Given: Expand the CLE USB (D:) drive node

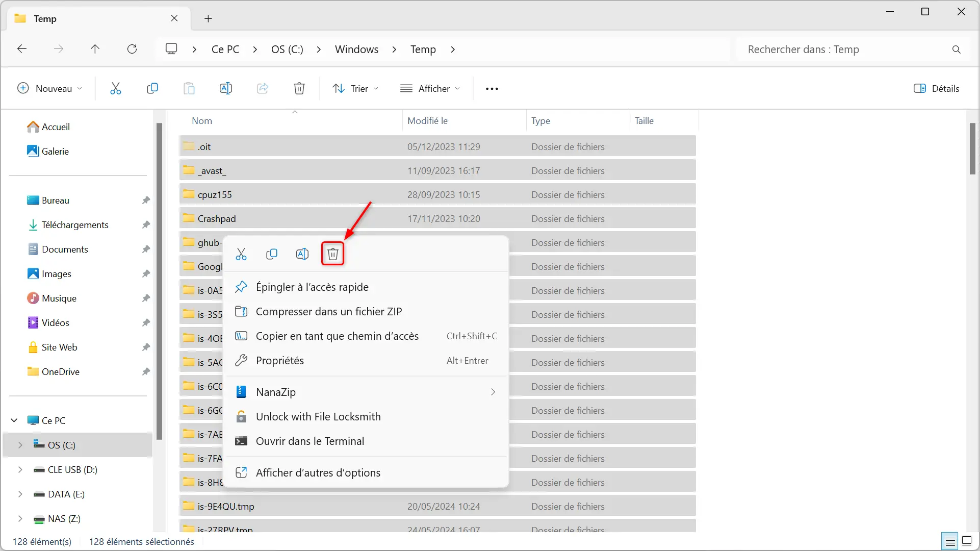Looking at the screenshot, I should (x=20, y=469).
